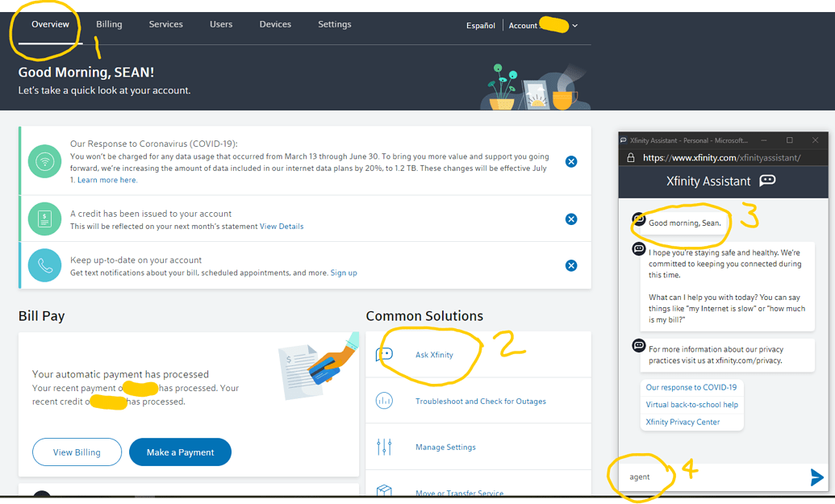The width and height of the screenshot is (835, 504).
Task: Switch to the Services tab
Action: 165,24
